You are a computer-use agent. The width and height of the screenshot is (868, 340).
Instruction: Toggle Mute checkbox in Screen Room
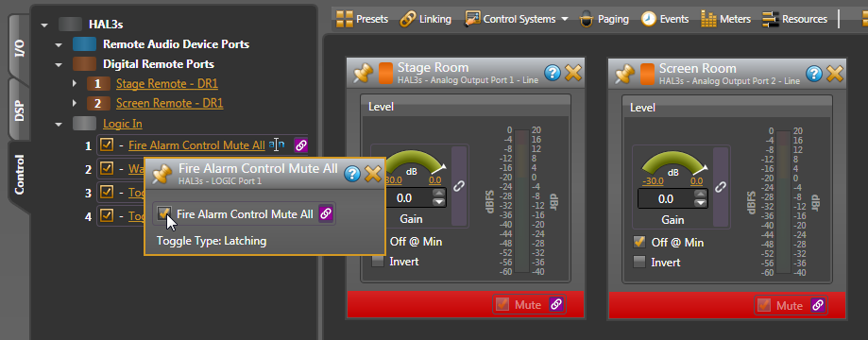(x=764, y=305)
